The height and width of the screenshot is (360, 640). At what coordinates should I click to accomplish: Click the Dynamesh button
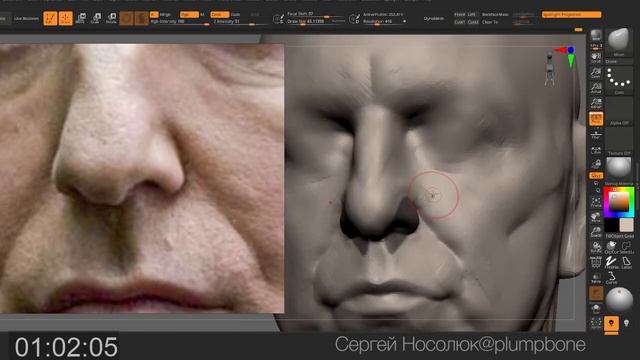click(x=433, y=18)
